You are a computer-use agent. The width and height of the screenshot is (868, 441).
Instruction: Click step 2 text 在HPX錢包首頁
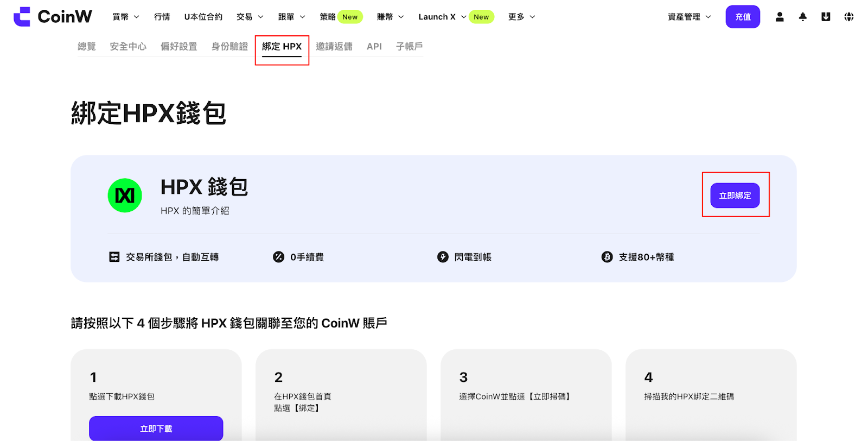tap(303, 396)
